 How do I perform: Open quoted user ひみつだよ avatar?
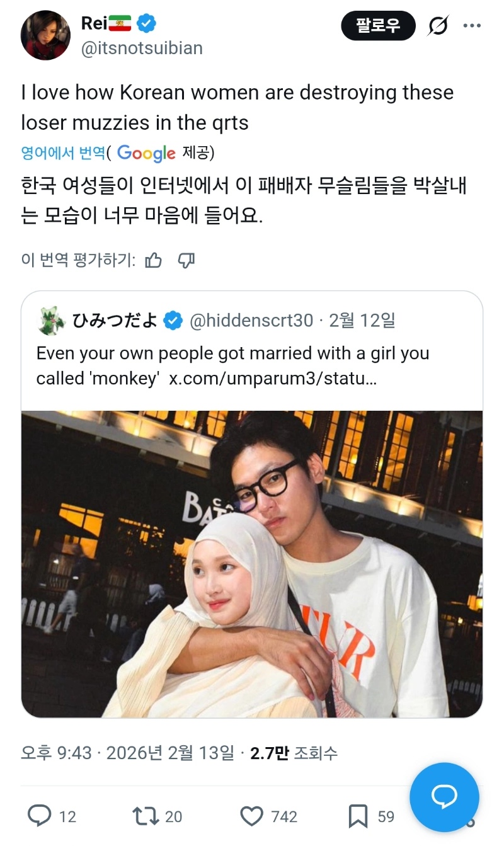(52, 321)
